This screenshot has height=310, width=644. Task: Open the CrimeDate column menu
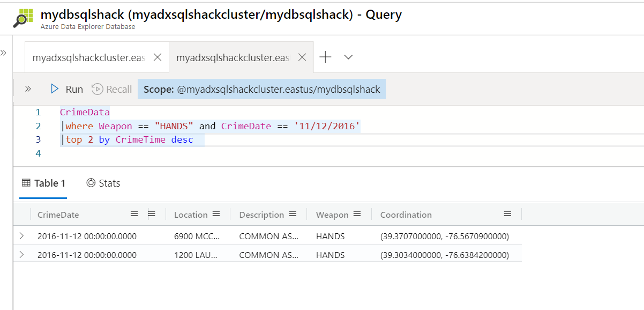[x=134, y=214]
